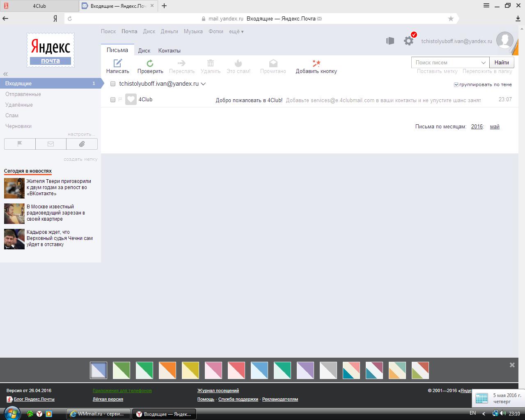Open the 2016 year link
525x420 pixels.
coord(477,126)
